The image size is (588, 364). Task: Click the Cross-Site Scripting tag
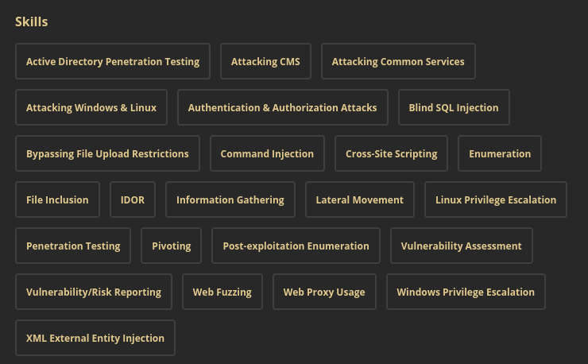point(391,153)
